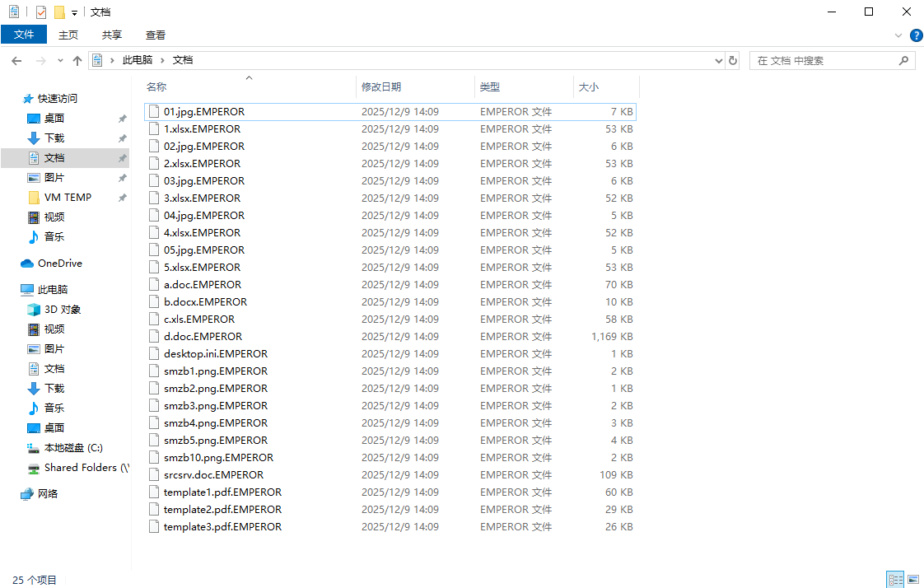Open the recent locations dropdown arrow
Image resolution: width=924 pixels, height=588 pixels.
tap(60, 61)
